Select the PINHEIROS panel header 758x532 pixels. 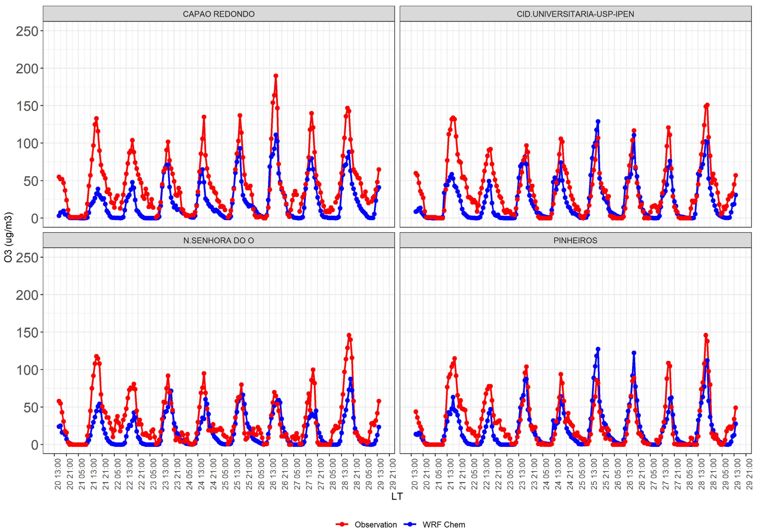pos(575,241)
